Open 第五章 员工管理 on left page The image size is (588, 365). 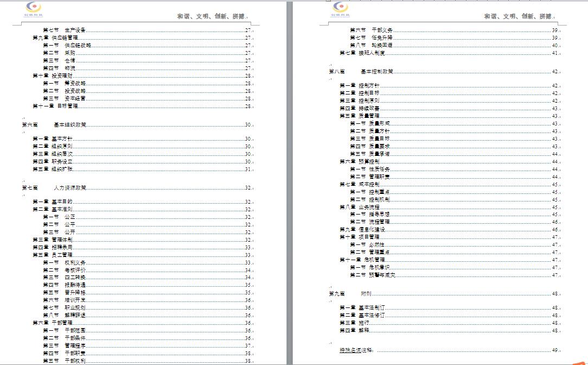[x=53, y=255]
